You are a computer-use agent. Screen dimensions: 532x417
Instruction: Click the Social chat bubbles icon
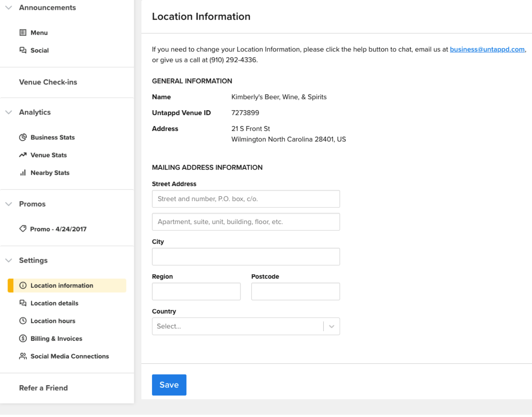tap(23, 50)
